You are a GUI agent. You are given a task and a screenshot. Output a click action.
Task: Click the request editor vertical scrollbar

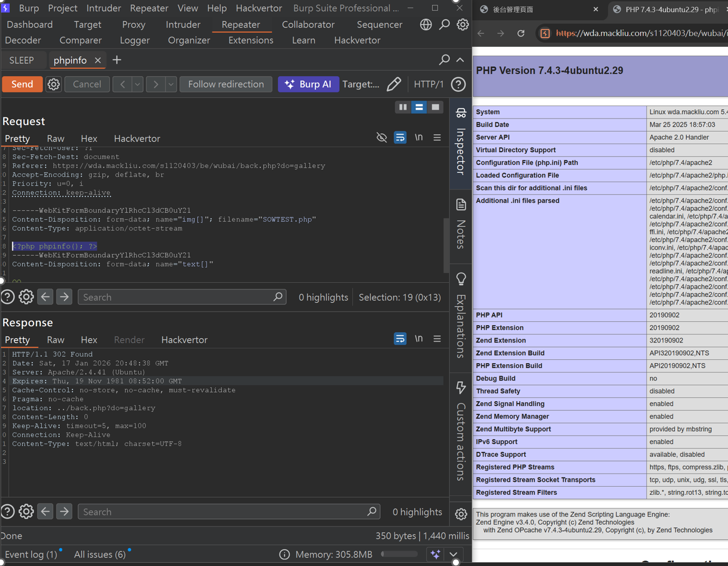[x=446, y=245]
